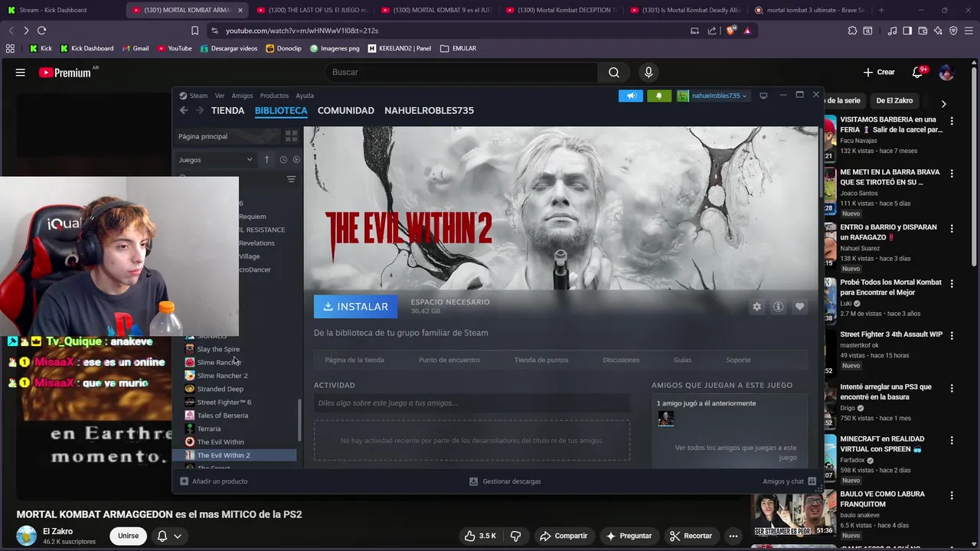Open Brave Wallet icon in toolbar
Viewport: 980px width, 551px height.
click(923, 31)
